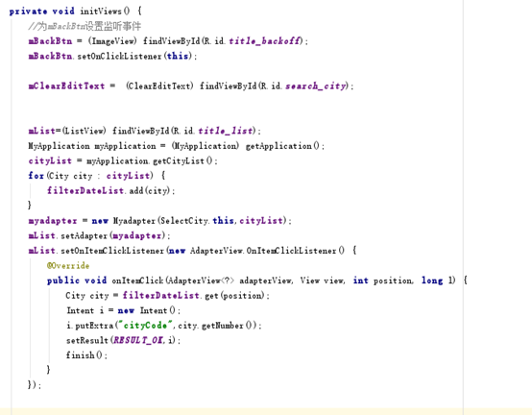
Task: Click search_city resource id
Action: coord(316,85)
